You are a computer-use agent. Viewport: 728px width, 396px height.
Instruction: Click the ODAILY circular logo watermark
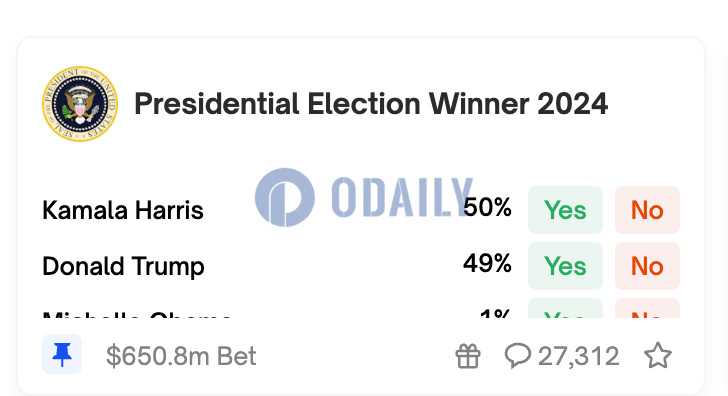point(285,197)
